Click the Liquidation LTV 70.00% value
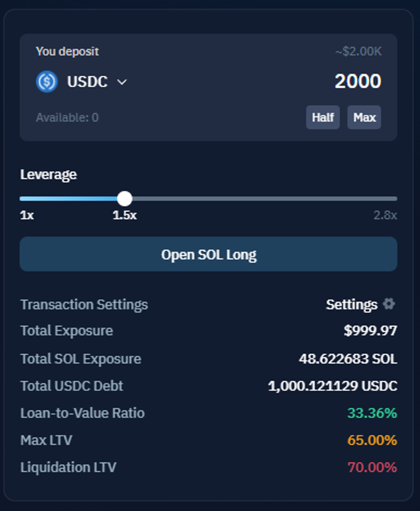Image resolution: width=420 pixels, height=511 pixels. [x=372, y=467]
